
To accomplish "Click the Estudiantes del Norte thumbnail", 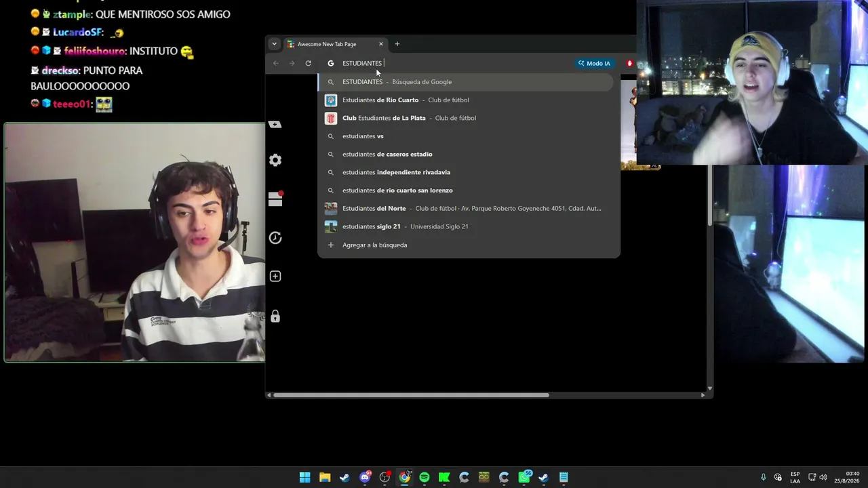I will click(331, 208).
